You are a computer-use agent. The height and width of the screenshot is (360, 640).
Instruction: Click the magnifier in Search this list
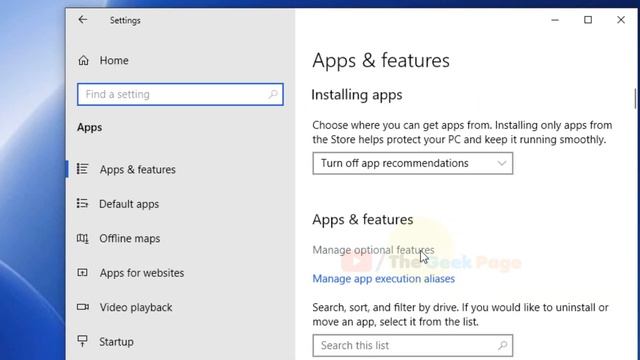tap(502, 345)
